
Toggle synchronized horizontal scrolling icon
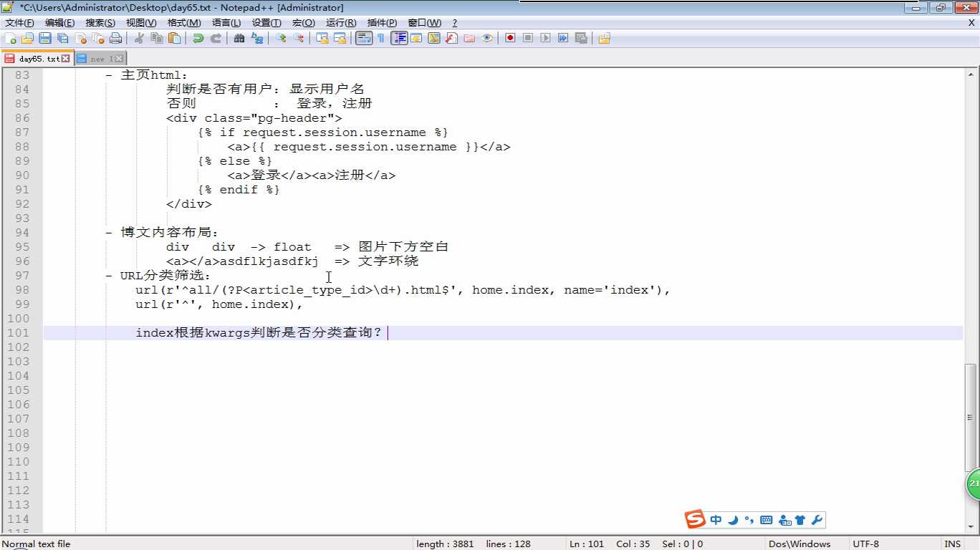(340, 38)
